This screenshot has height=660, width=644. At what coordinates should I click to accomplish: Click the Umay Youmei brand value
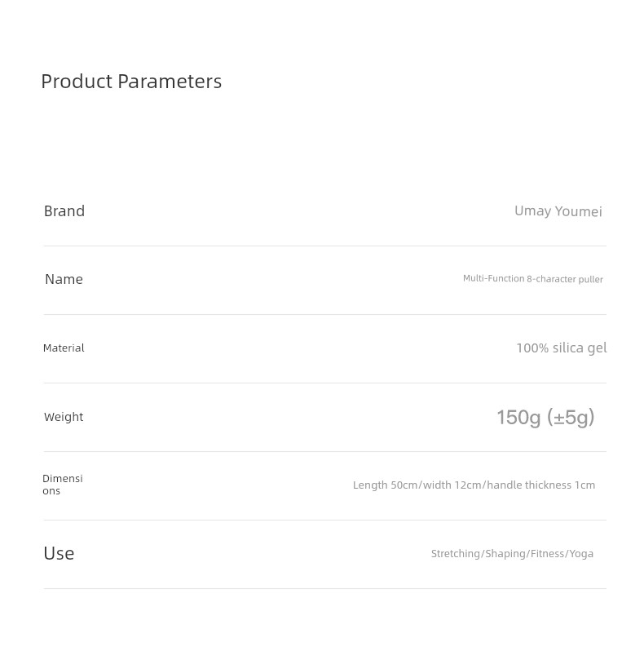coord(558,211)
